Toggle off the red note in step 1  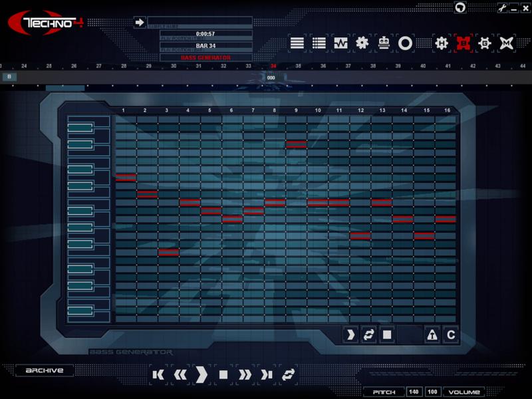(x=126, y=178)
